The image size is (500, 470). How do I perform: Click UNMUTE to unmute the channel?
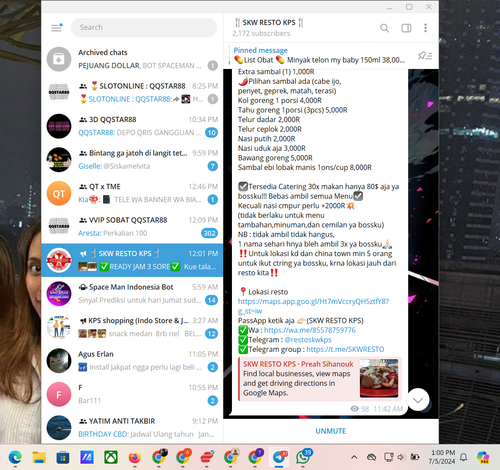(x=331, y=431)
